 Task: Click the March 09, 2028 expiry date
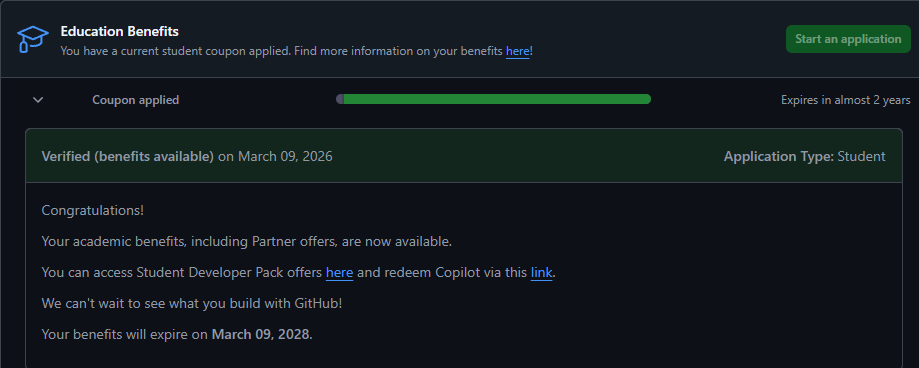tap(260, 335)
